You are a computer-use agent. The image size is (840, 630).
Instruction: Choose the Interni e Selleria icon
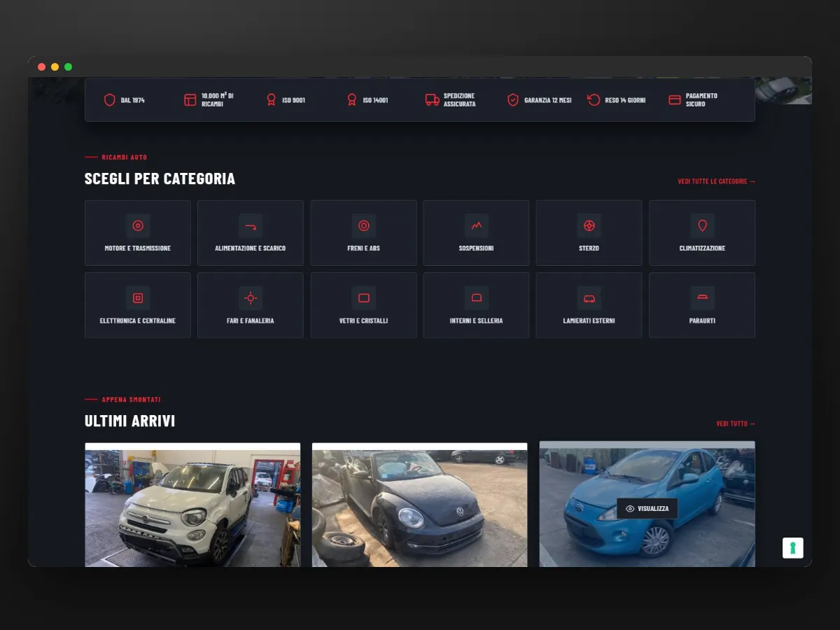(x=477, y=298)
